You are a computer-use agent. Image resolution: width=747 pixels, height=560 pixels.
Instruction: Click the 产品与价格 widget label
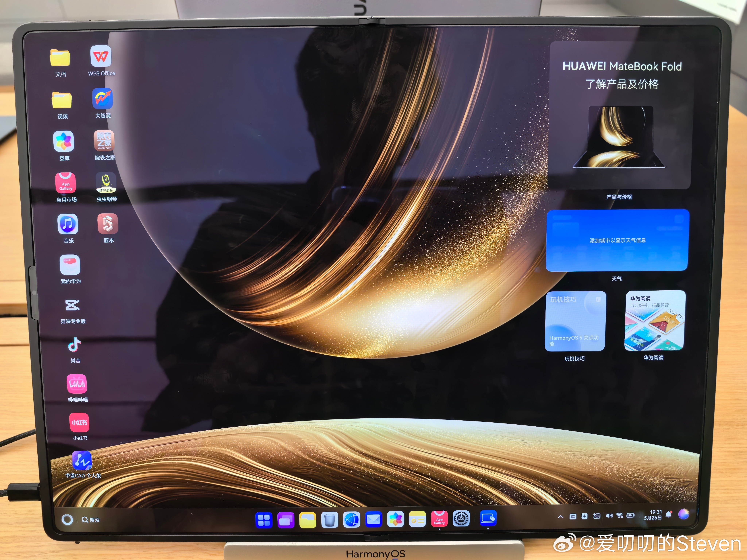click(619, 197)
